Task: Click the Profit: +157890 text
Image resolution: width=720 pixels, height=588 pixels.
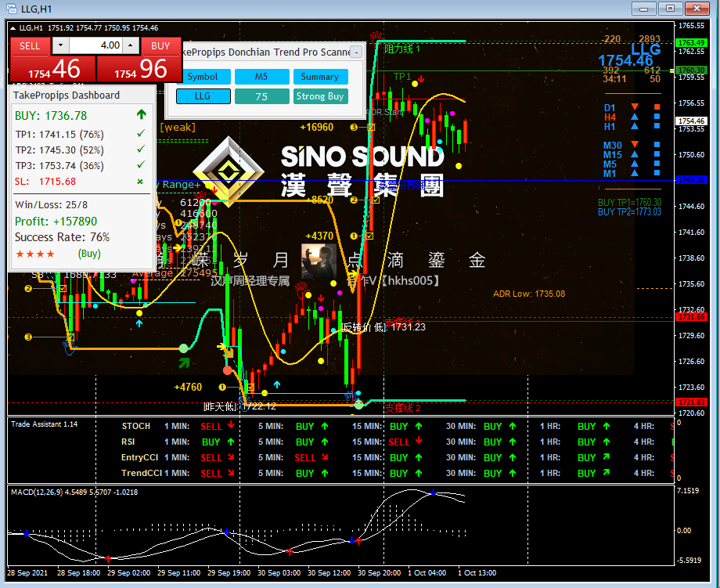Action: point(56,222)
